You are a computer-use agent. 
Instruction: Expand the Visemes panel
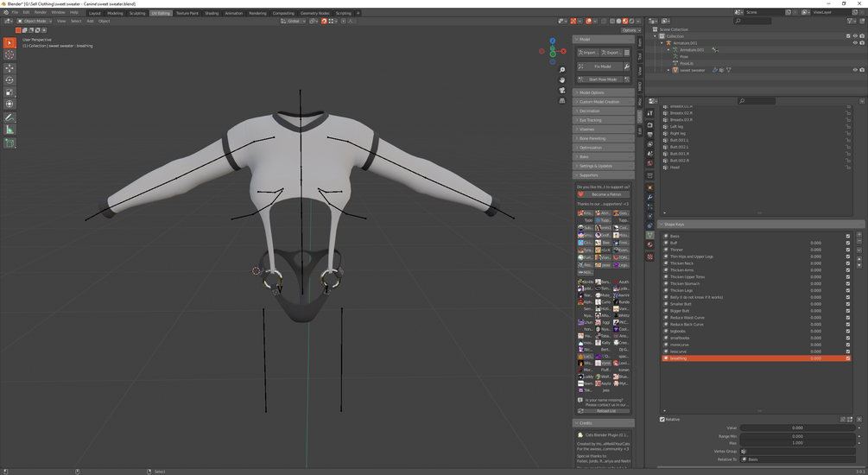pos(604,129)
